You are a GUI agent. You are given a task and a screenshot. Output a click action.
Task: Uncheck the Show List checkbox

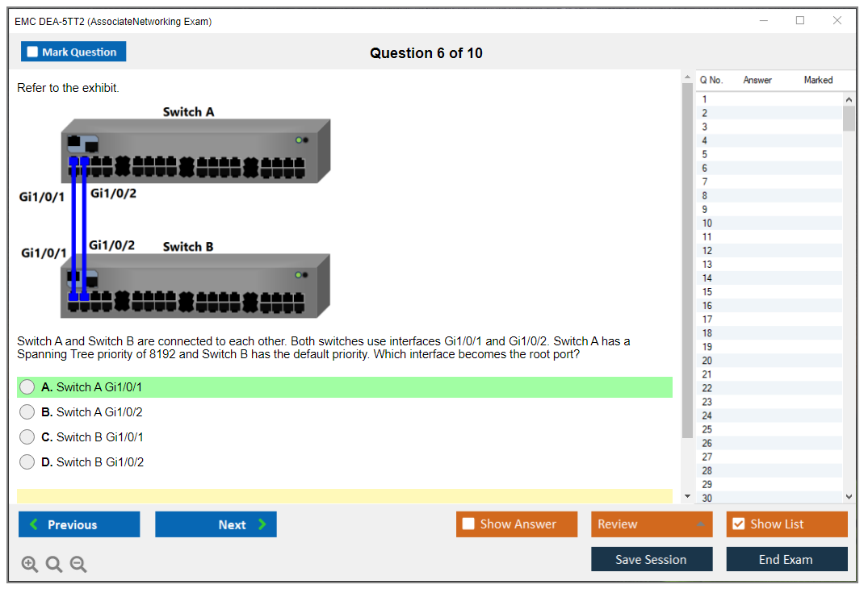point(738,524)
